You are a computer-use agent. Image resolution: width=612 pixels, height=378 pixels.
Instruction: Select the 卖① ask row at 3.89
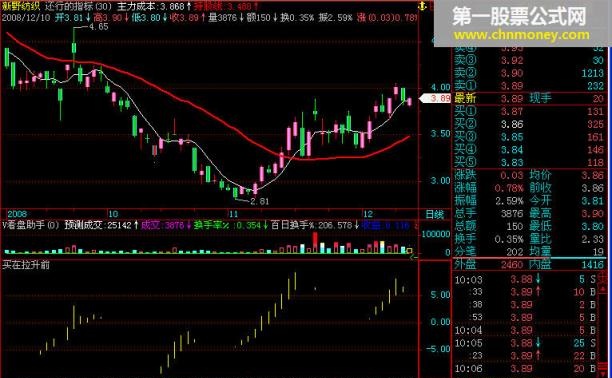coord(529,86)
